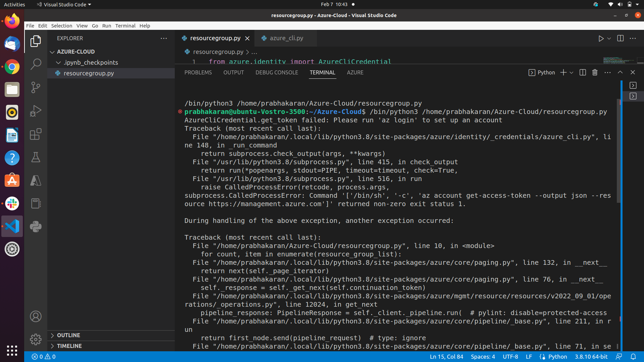This screenshot has height=362, width=644.
Task: Click Python language mode in status bar
Action: click(557, 357)
